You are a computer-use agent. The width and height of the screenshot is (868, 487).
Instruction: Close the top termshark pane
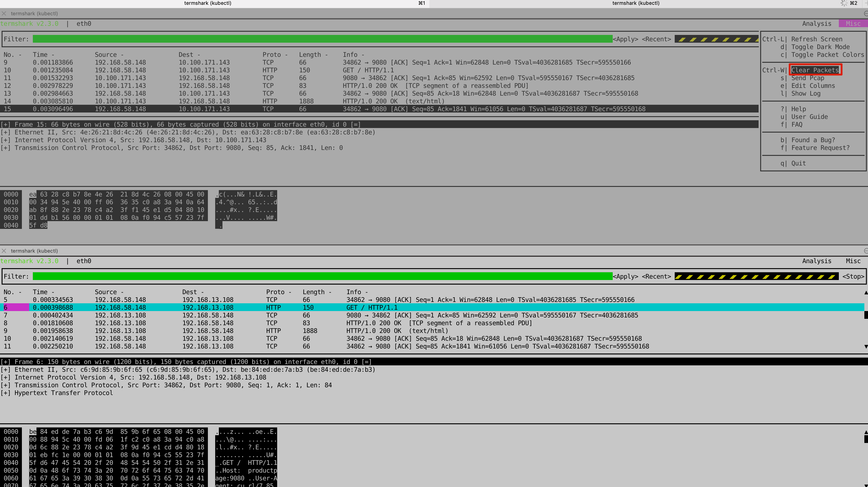[4, 13]
